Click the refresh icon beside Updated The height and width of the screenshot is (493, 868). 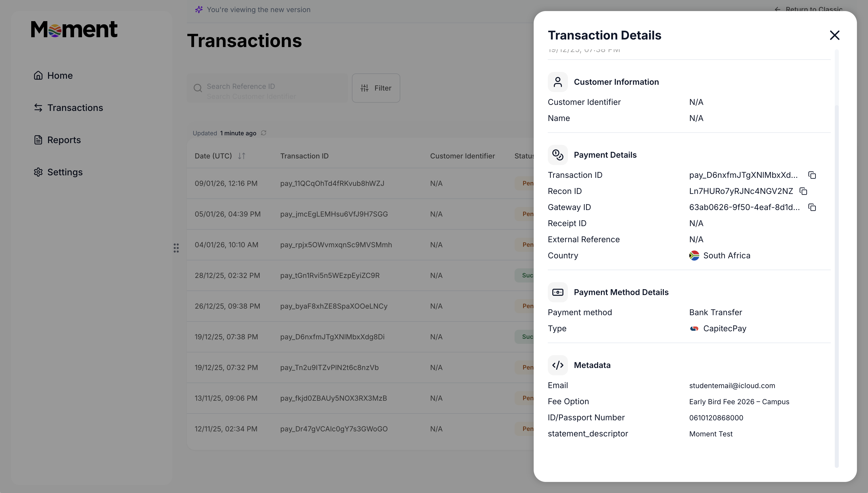264,133
